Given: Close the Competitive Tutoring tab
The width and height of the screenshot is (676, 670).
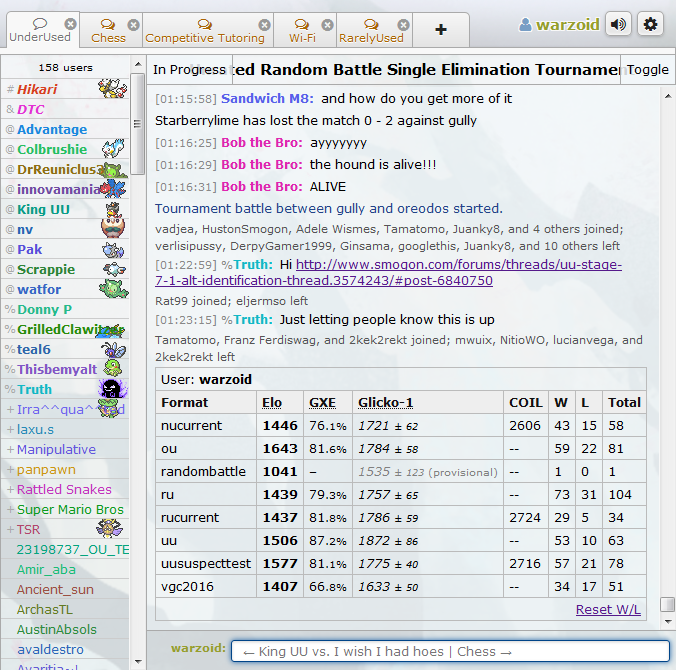Looking at the screenshot, I should (x=264, y=24).
